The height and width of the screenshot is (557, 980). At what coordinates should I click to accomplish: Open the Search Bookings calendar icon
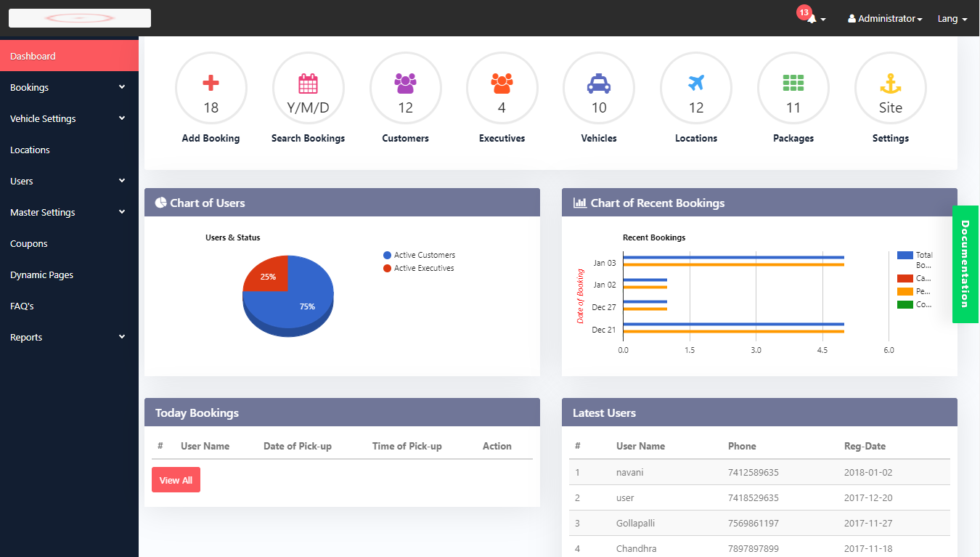coord(308,84)
